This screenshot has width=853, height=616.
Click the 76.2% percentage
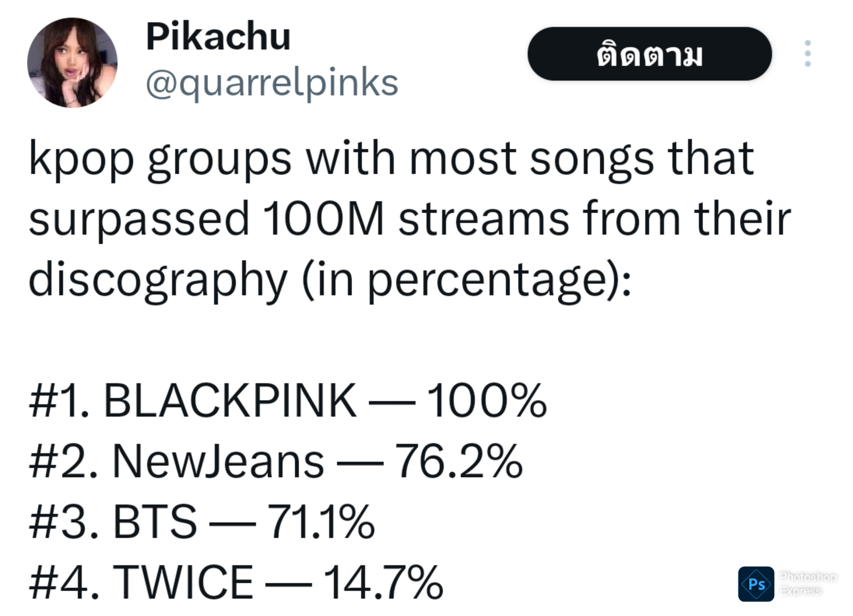[x=459, y=461]
